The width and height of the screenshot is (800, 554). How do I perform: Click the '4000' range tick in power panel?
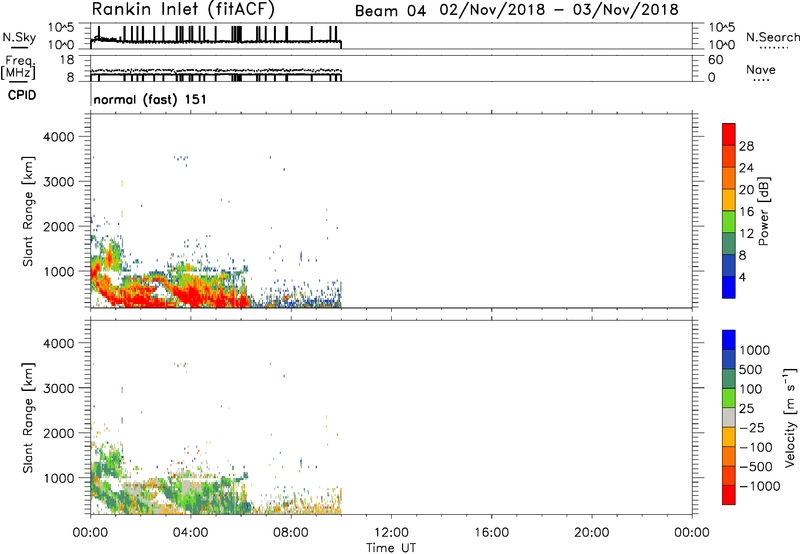[58, 137]
